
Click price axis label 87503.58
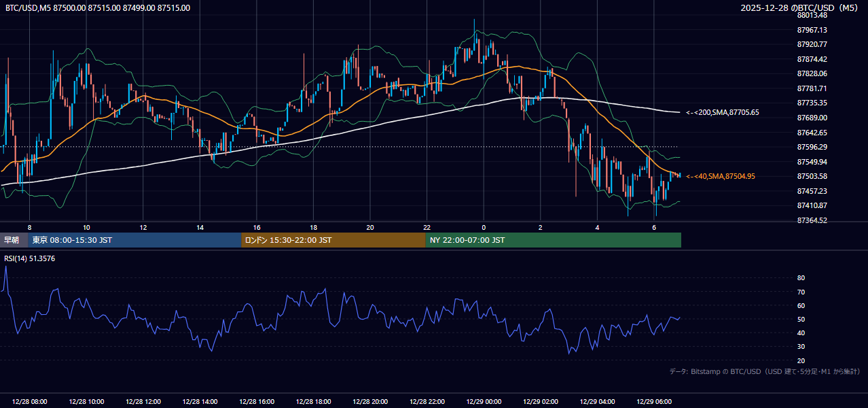[812, 176]
